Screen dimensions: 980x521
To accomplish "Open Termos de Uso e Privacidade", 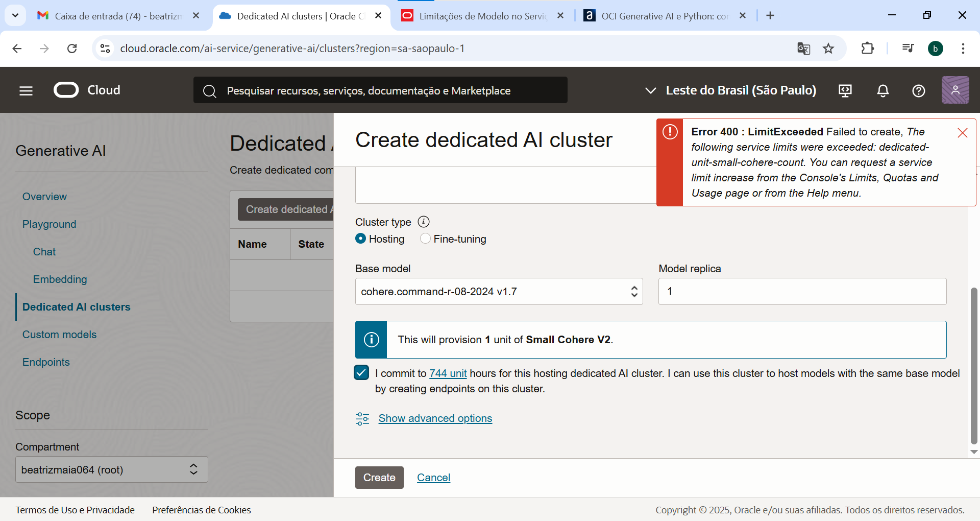I will click(x=75, y=510).
